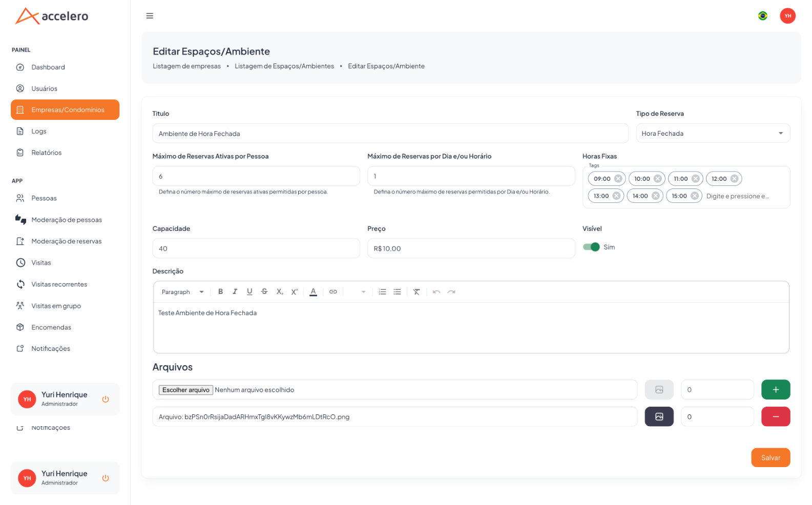This screenshot has height=505, width=812.
Task: Click the Preço field
Action: coord(471,248)
